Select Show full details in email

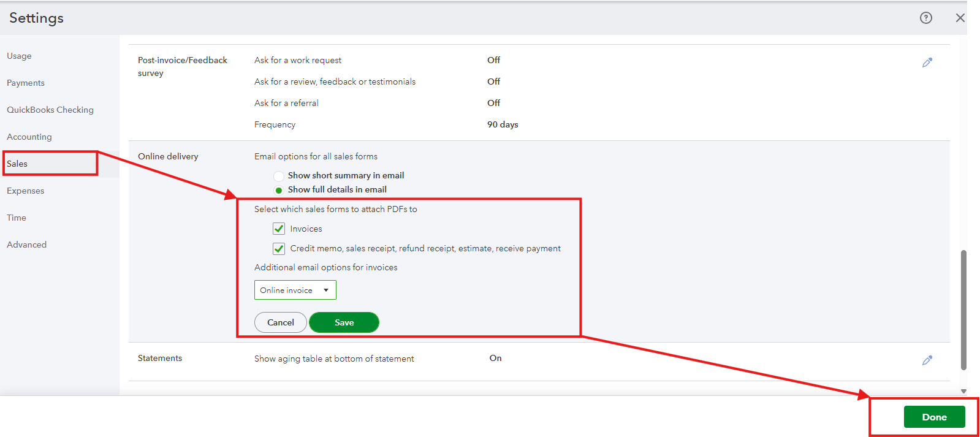point(279,190)
